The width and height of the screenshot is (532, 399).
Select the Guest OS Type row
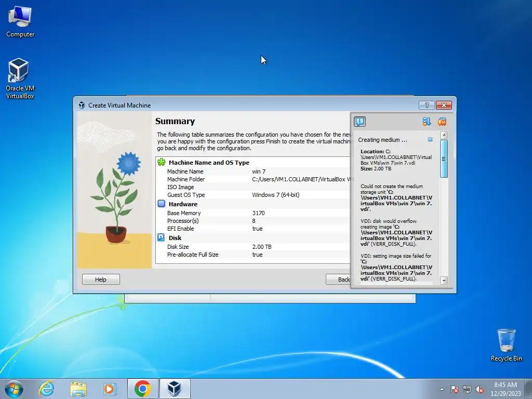(253, 195)
